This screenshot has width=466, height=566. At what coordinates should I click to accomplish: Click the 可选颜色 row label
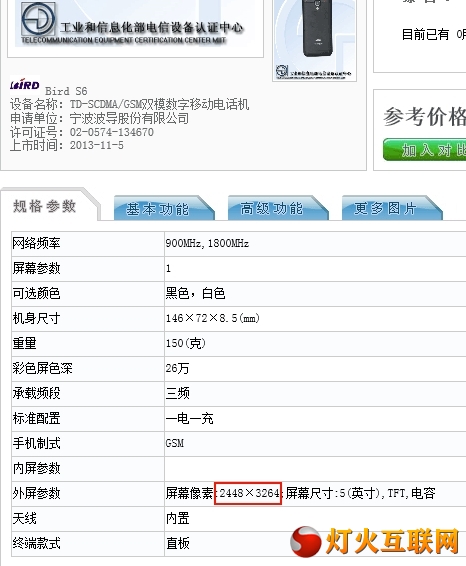(x=36, y=293)
